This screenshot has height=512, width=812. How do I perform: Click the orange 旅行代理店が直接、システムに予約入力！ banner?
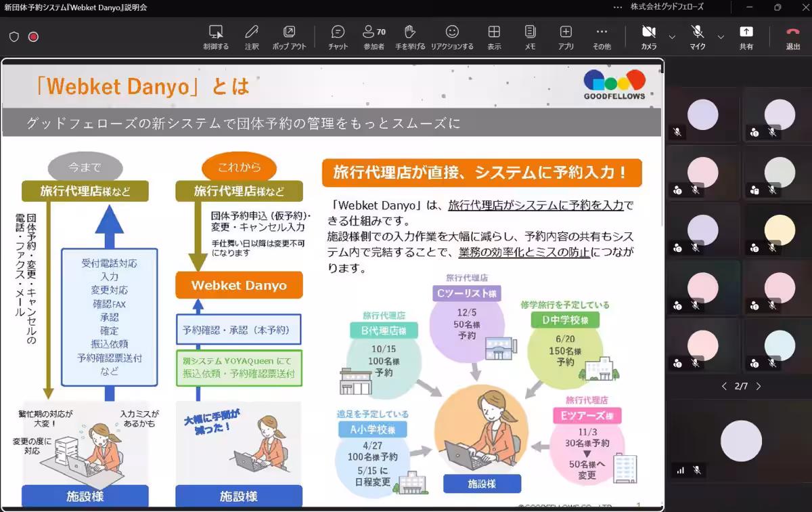click(x=482, y=173)
